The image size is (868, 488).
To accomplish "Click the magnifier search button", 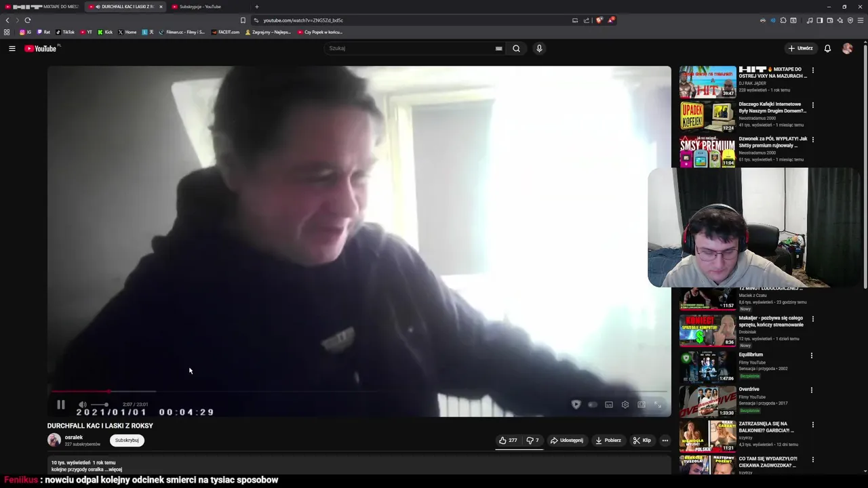I will point(516,48).
